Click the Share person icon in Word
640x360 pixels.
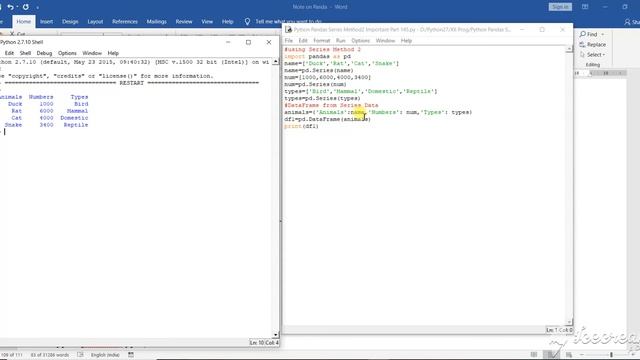627,22
